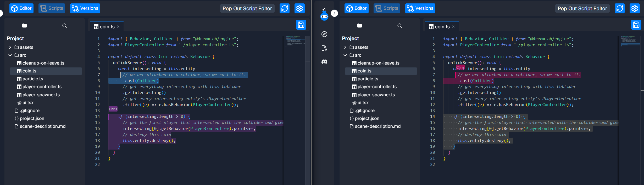Expand the assets folder in the left project tree

(x=10, y=47)
